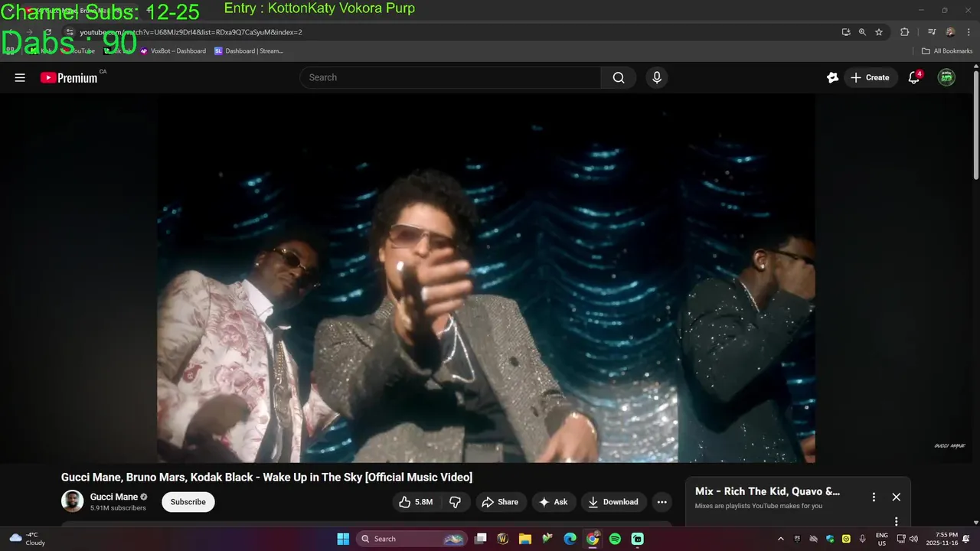Open Chrome three-dot main menu
The width and height of the screenshot is (980, 551).
(968, 32)
